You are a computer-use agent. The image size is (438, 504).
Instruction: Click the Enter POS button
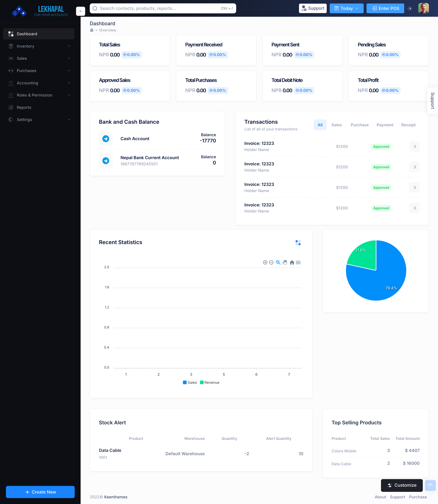[385, 8]
